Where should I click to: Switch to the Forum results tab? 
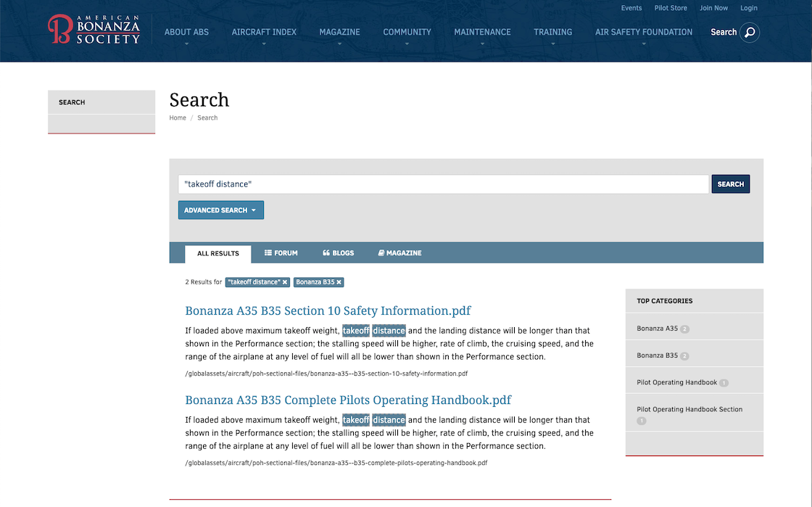281,253
